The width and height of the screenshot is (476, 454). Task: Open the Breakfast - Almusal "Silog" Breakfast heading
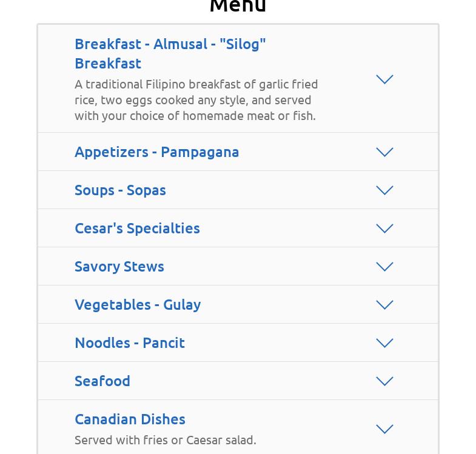[x=170, y=53]
